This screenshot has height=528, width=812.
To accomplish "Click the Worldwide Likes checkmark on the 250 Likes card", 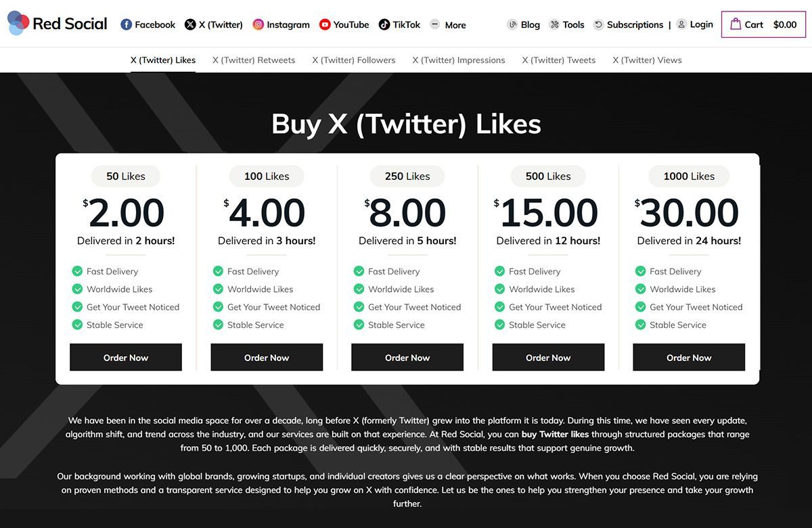I will (x=359, y=289).
